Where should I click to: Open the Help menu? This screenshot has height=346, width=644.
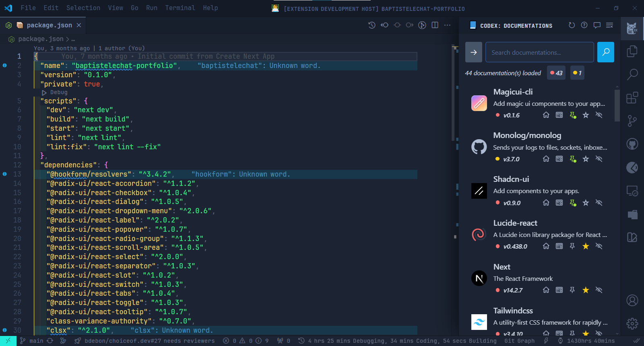coord(211,8)
